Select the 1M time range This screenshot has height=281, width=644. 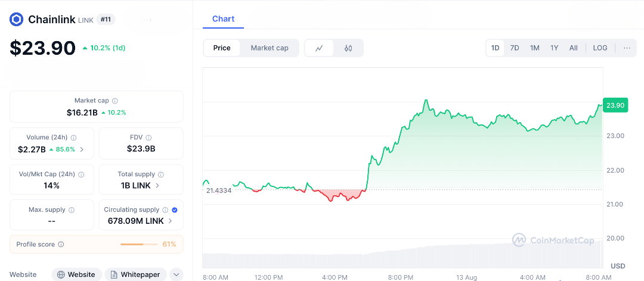pyautogui.click(x=534, y=48)
